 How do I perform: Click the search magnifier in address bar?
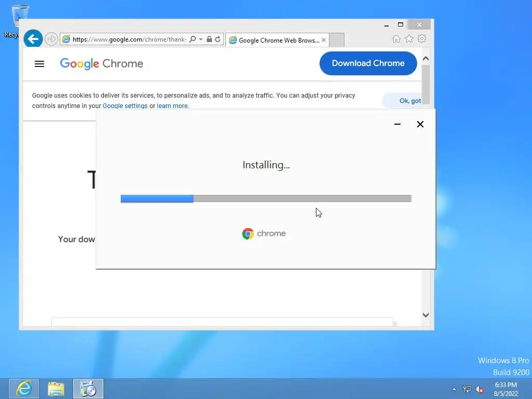pos(192,39)
